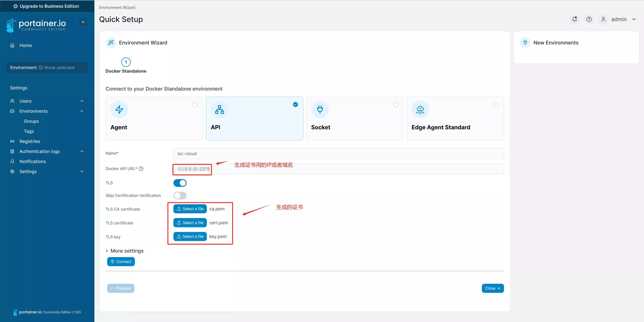
Task: Click the notifications bell icon
Action: tap(574, 19)
